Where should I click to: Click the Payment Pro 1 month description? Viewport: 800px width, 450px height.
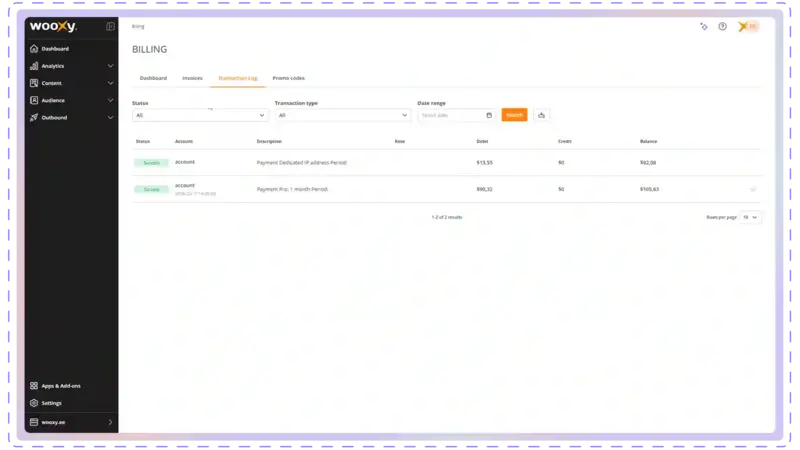coord(292,189)
